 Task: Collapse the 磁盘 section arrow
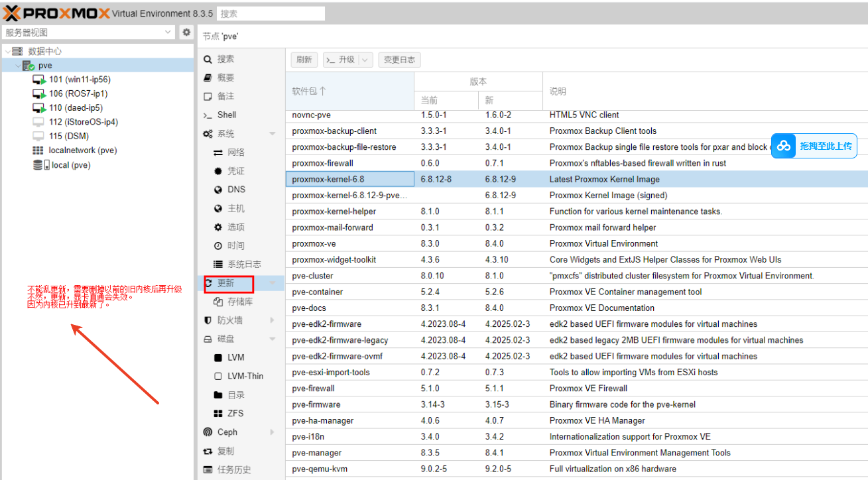pos(272,339)
